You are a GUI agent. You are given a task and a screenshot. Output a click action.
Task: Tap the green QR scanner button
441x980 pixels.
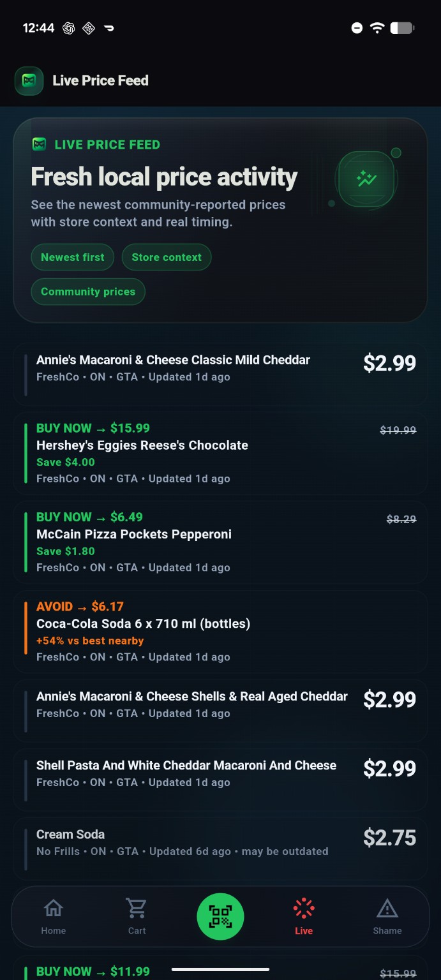(x=220, y=916)
